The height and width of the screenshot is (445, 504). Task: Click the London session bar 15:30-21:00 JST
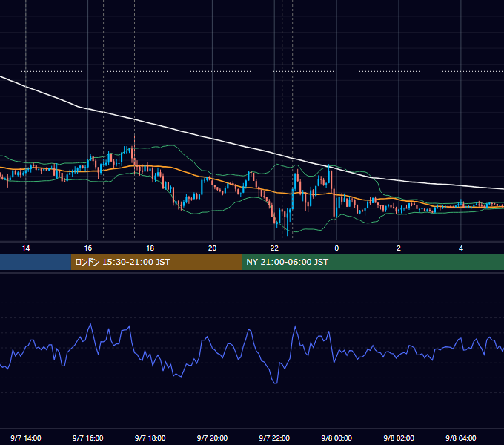(156, 262)
